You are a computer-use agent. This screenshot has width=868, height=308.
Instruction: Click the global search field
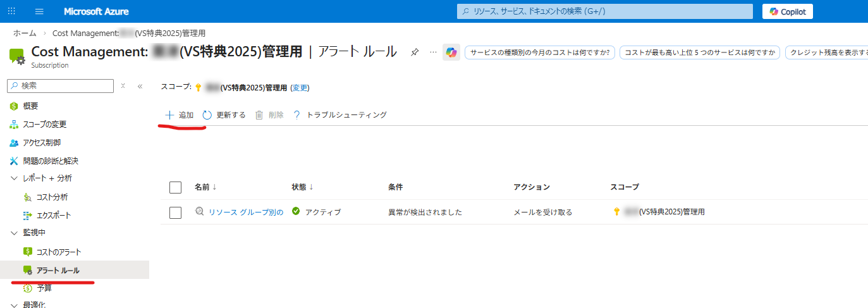coord(605,11)
